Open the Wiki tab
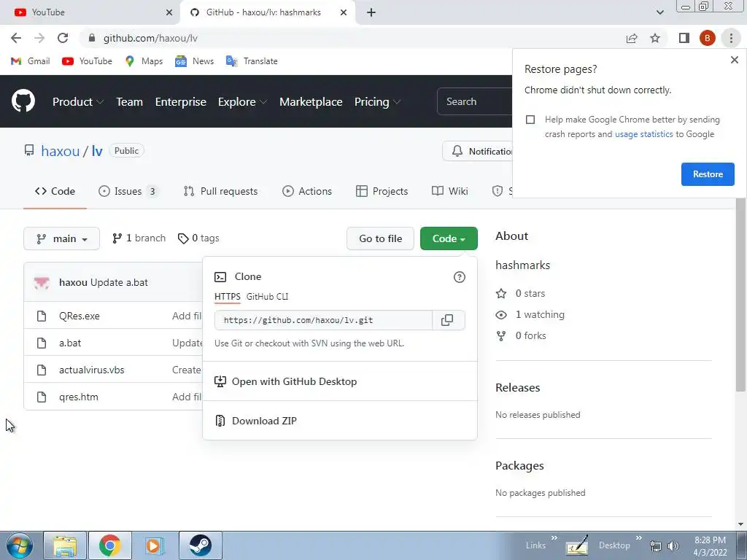The height and width of the screenshot is (560, 747). pos(449,192)
